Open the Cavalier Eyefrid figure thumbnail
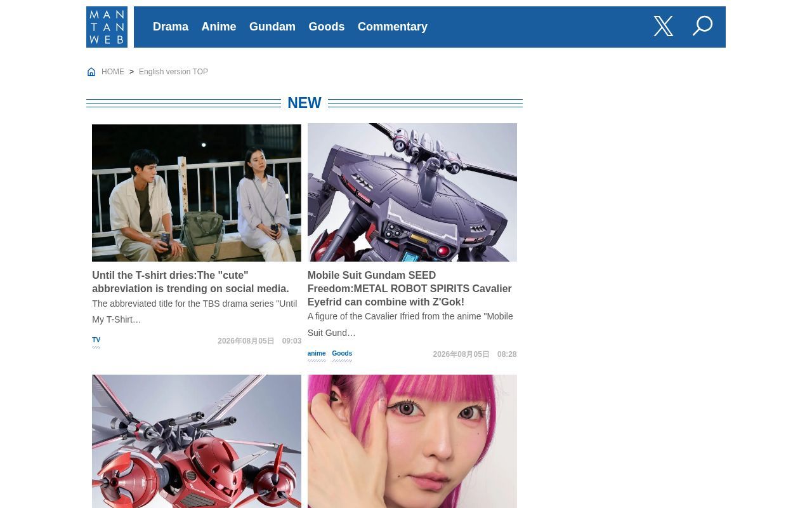 (412, 192)
